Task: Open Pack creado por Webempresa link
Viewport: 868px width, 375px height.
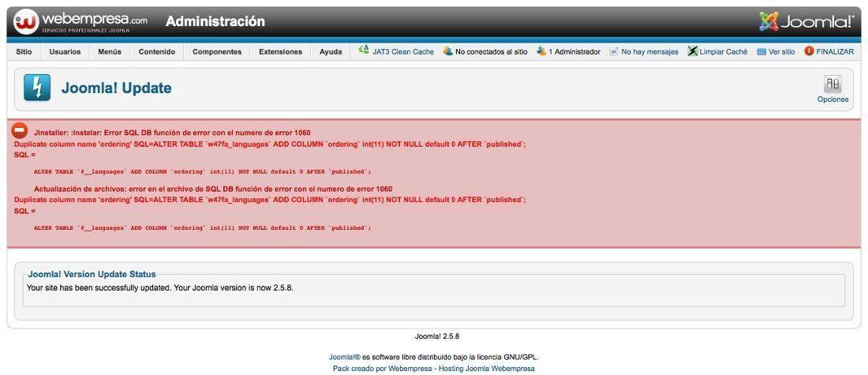Action: 433,369
